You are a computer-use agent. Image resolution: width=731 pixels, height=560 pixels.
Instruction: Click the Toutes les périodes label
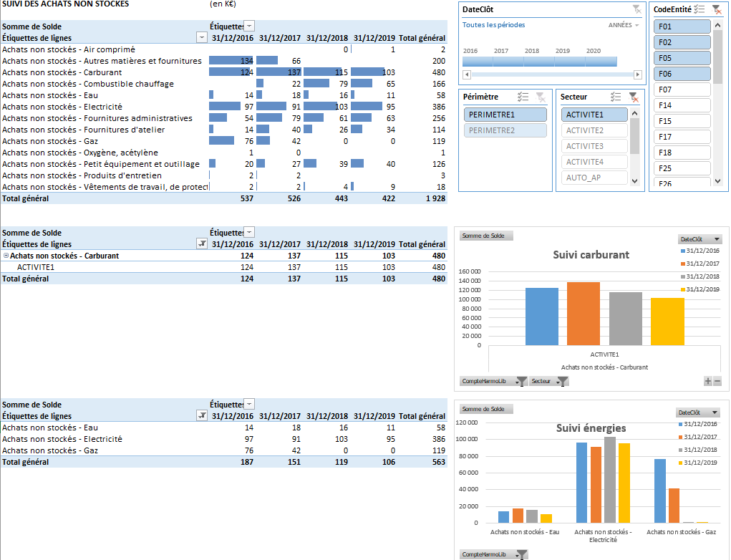pos(494,25)
